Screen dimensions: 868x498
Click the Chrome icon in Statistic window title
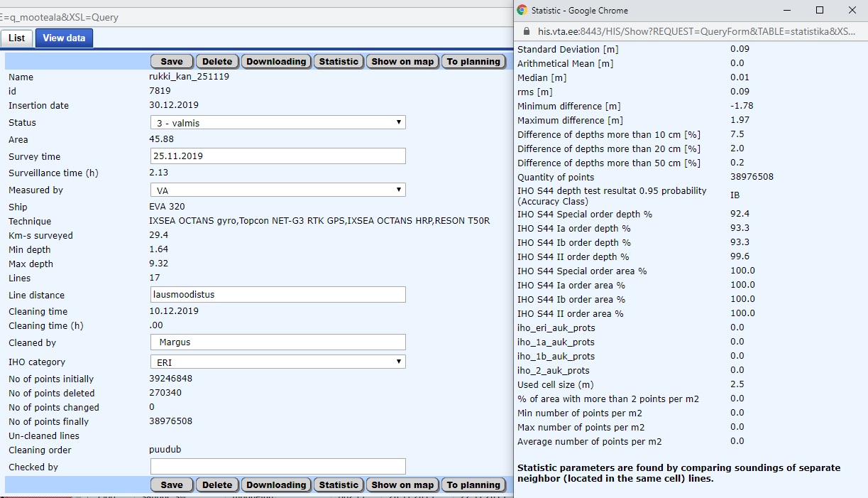pos(522,10)
